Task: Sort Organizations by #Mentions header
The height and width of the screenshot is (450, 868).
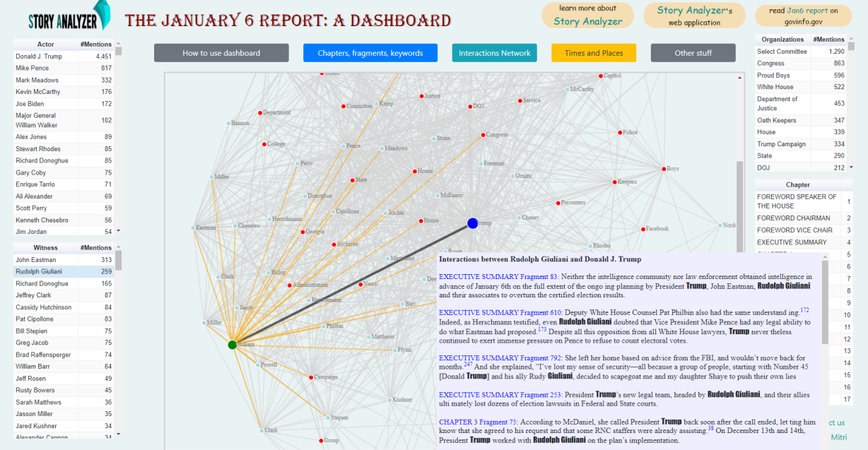Action: tap(828, 40)
